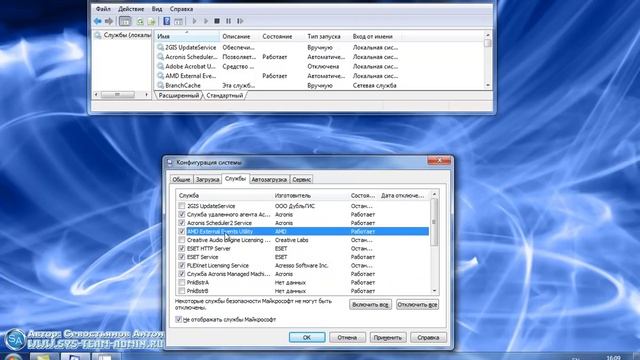Sort config list by Дата отключения column
Screen dimensions: 640x360
pos(404,196)
